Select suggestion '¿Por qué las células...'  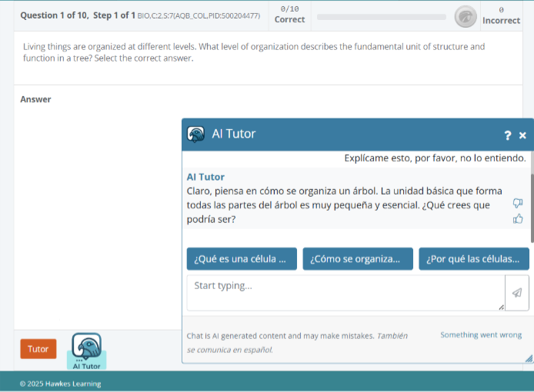(474, 259)
